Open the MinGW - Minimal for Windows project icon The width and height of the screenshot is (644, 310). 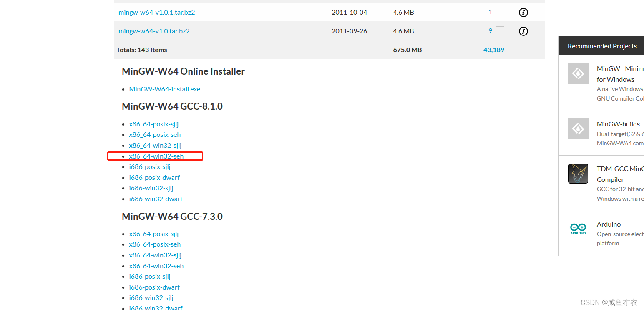point(578,73)
